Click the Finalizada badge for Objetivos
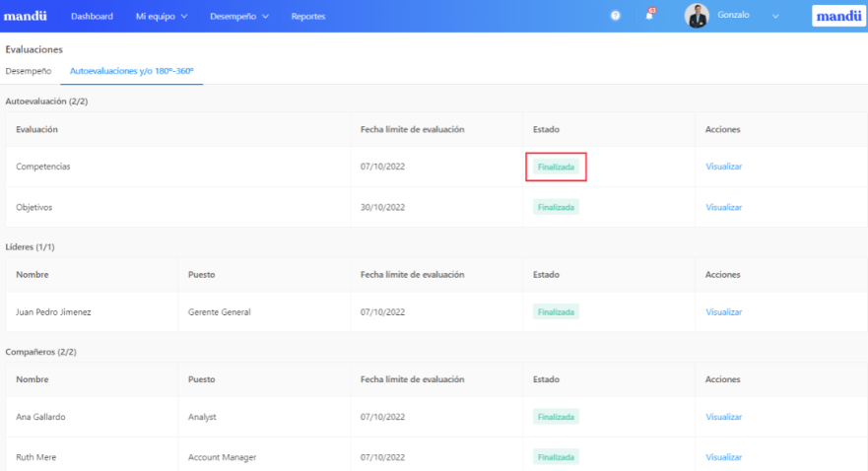This screenshot has width=868, height=471. coord(556,207)
